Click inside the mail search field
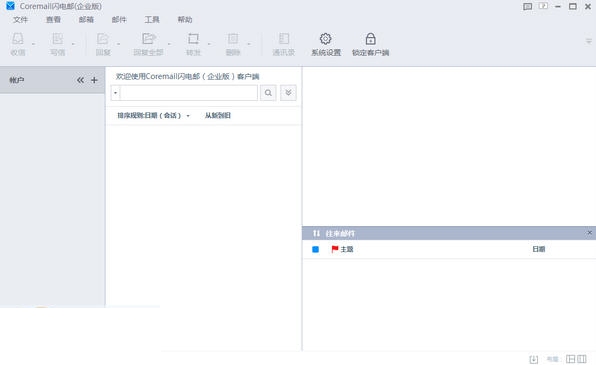The height and width of the screenshot is (365, 596). (189, 93)
